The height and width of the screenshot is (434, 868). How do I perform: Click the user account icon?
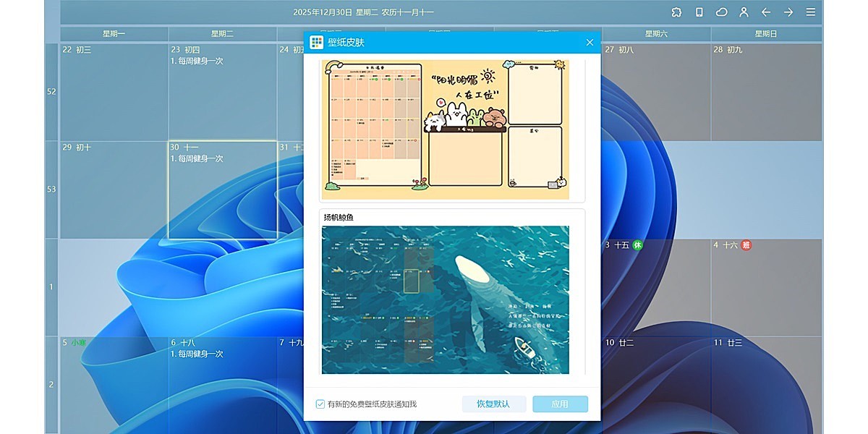point(744,12)
